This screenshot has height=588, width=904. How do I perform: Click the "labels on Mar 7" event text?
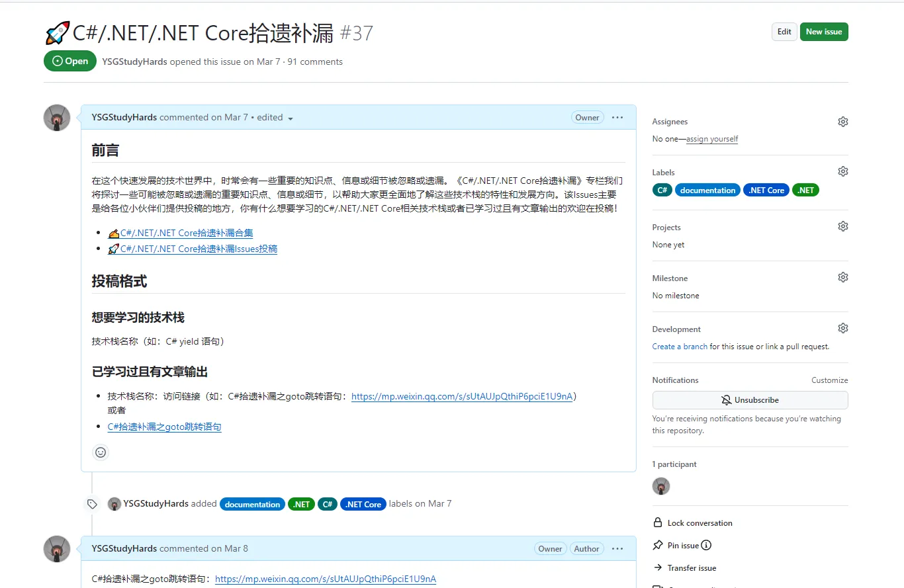click(420, 503)
